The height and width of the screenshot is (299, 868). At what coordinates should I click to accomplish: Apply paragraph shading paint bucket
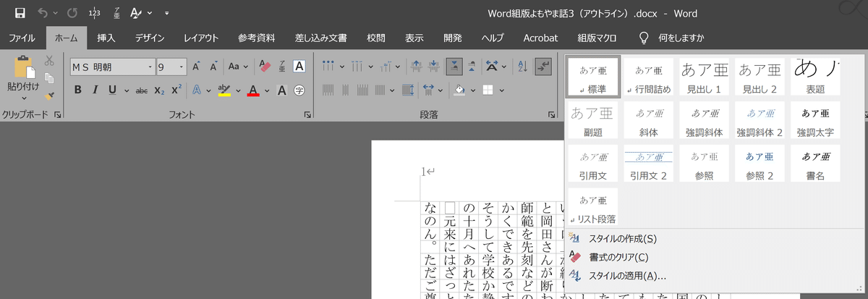pos(458,90)
